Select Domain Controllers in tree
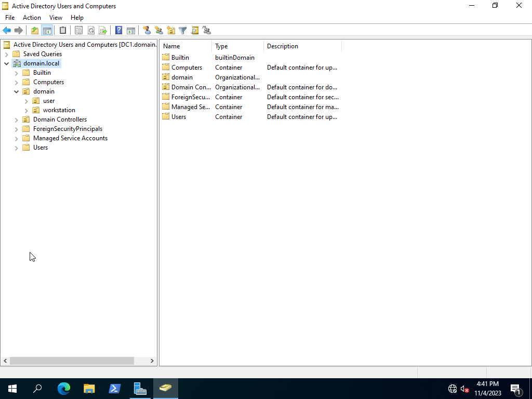532x399 pixels. point(60,119)
